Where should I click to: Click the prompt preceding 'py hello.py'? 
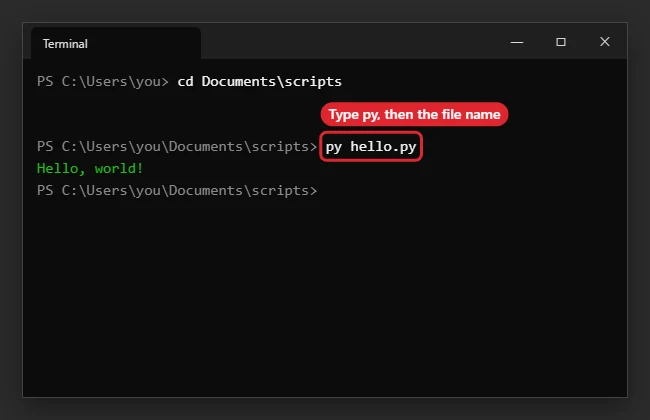coord(177,146)
